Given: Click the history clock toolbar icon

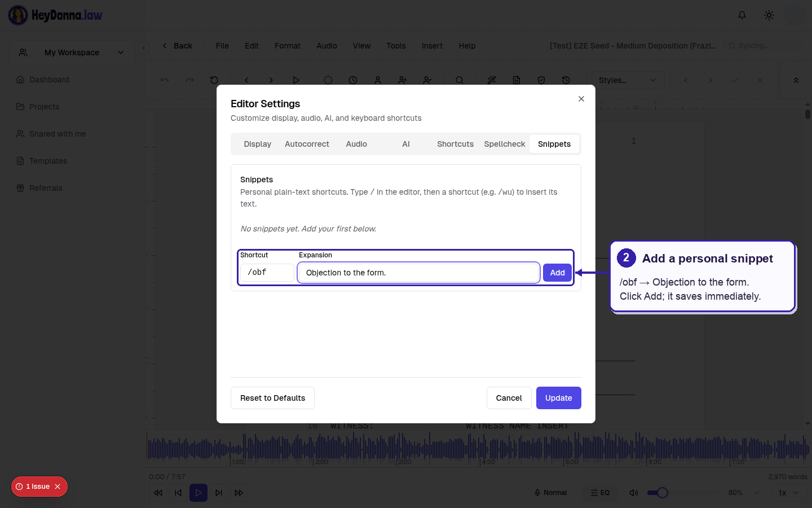Looking at the screenshot, I should pyautogui.click(x=566, y=80).
